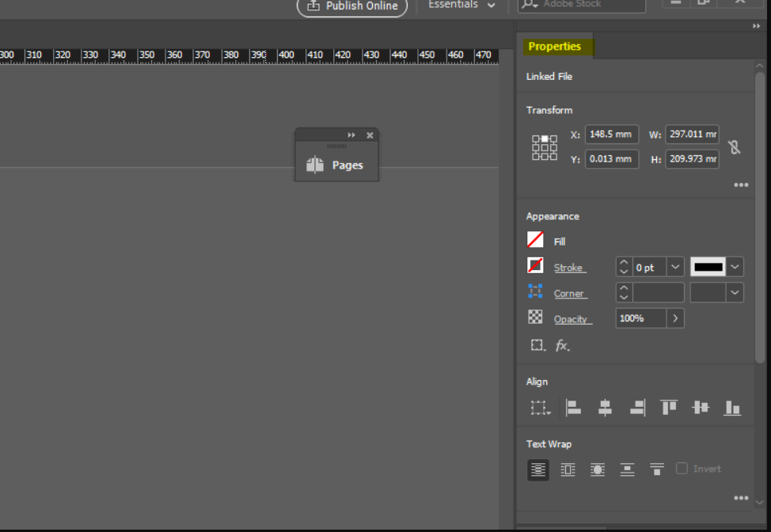The image size is (771, 532).
Task: Align left edges
Action: pyautogui.click(x=573, y=408)
